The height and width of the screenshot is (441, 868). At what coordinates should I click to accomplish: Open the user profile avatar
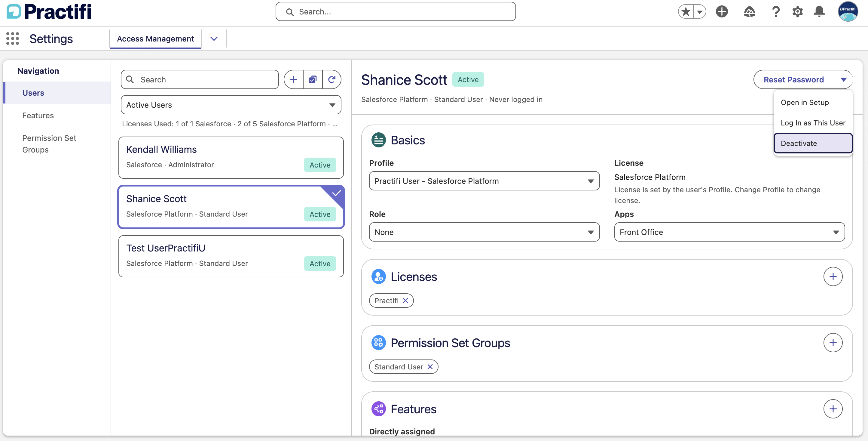[848, 12]
